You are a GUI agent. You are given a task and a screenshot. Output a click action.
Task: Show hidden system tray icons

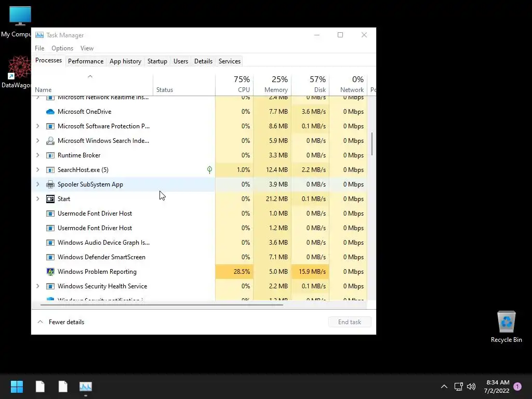pyautogui.click(x=444, y=387)
